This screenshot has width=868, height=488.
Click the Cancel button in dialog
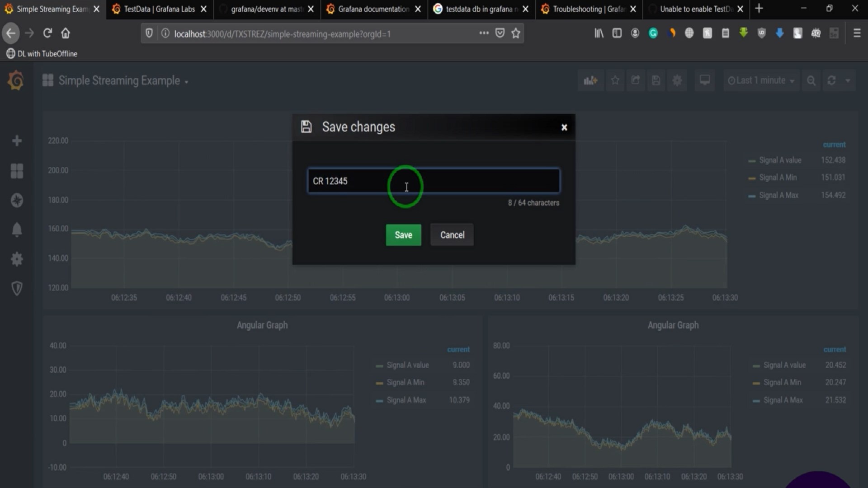click(452, 235)
